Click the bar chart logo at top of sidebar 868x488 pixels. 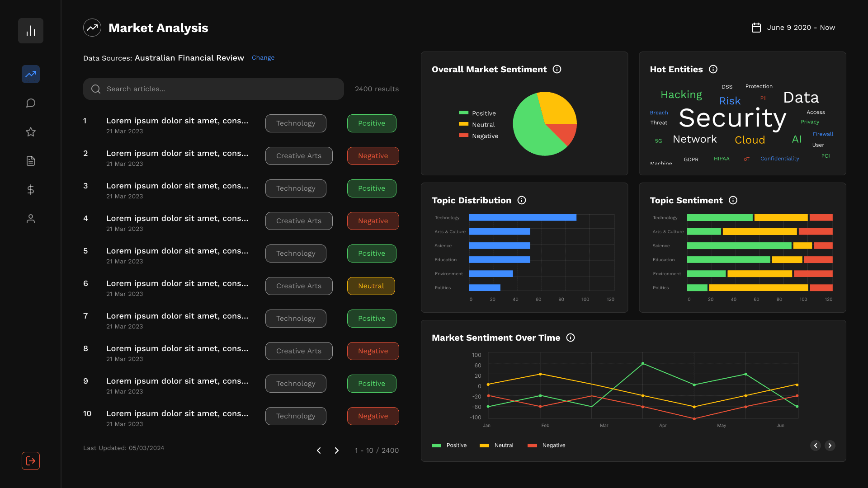point(30,30)
